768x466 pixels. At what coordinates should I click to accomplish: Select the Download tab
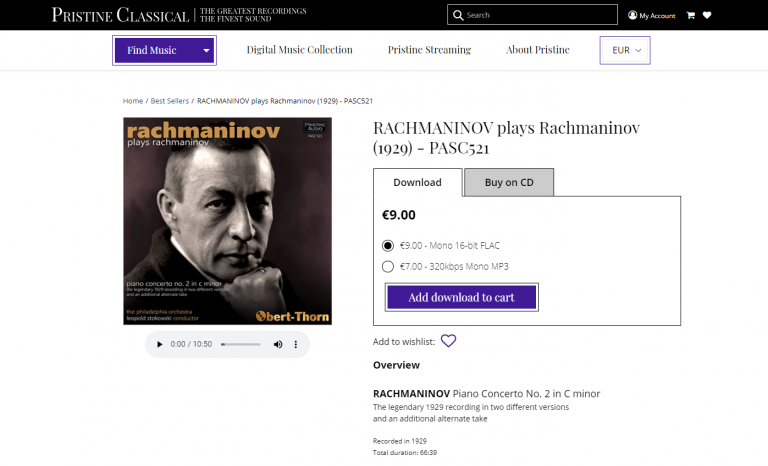pyautogui.click(x=417, y=182)
